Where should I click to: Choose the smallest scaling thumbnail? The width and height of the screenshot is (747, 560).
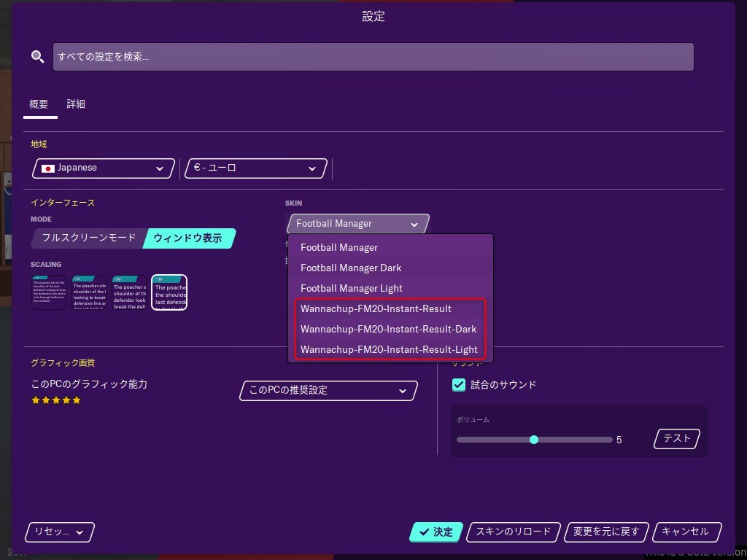[49, 292]
